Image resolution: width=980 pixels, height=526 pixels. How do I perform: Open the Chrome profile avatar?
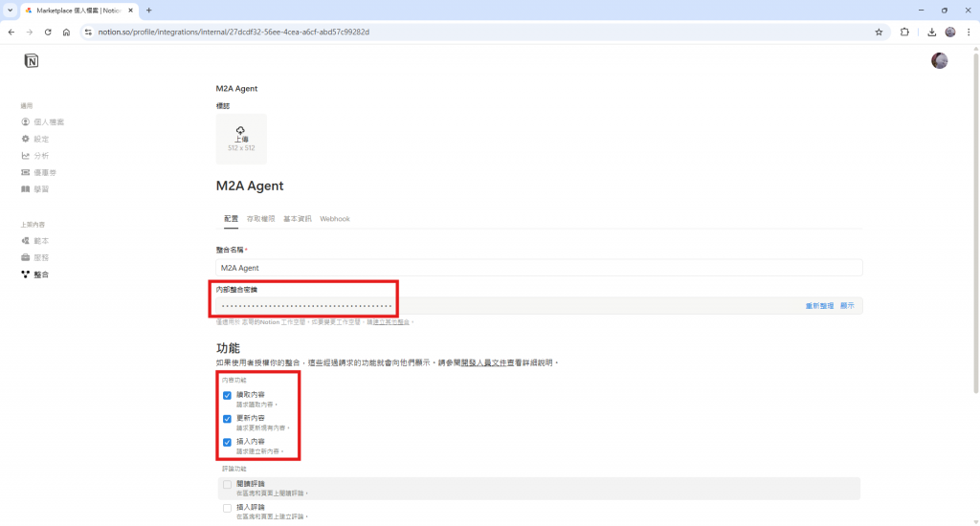tap(950, 32)
